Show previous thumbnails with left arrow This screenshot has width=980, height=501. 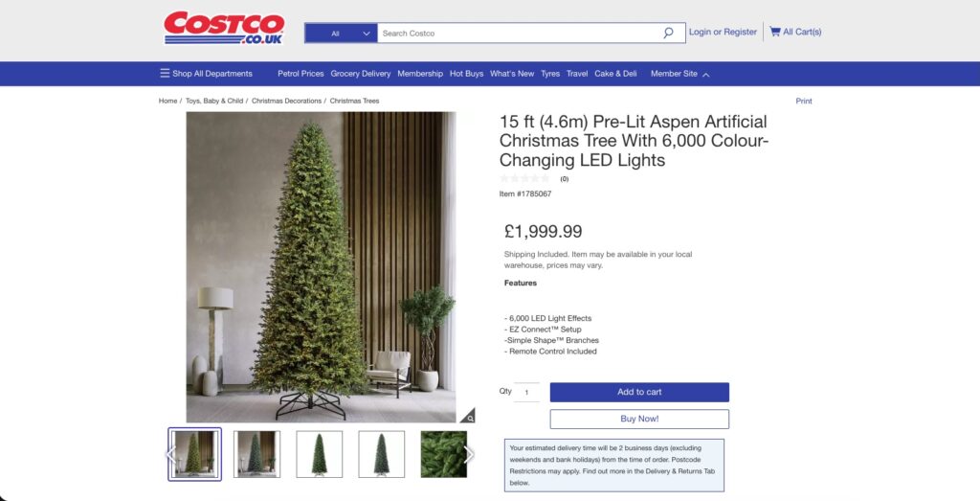point(170,454)
